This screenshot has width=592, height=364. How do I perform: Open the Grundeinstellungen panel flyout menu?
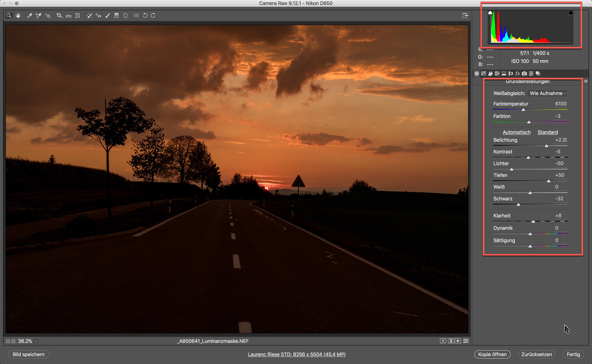586,81
